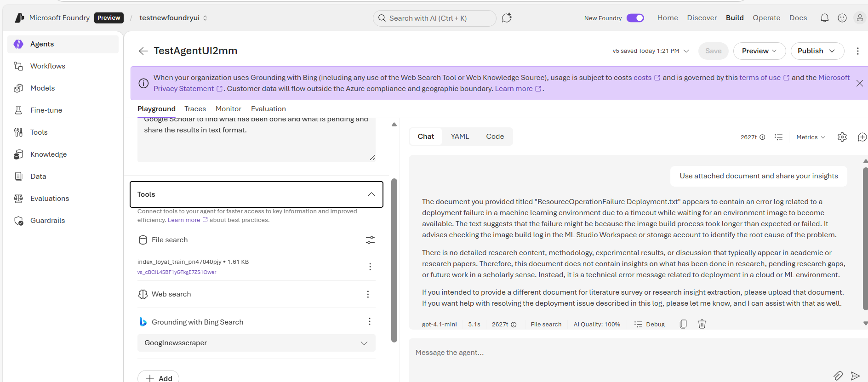Viewport: 868px width, 382px height.
Task: Go back using the arrow beside TestAgentUI2mm
Action: (x=143, y=51)
